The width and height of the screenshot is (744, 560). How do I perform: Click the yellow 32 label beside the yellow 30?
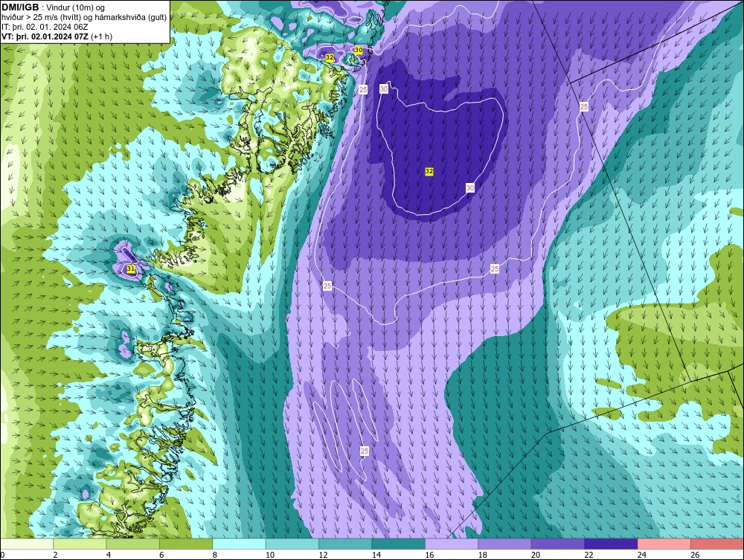[330, 57]
